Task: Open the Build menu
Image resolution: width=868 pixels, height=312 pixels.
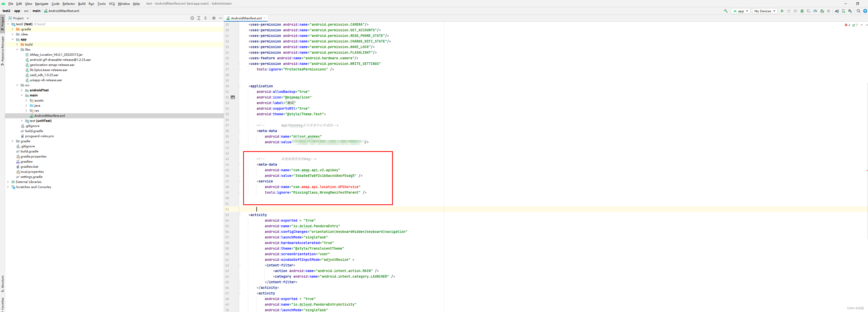Action: point(81,4)
